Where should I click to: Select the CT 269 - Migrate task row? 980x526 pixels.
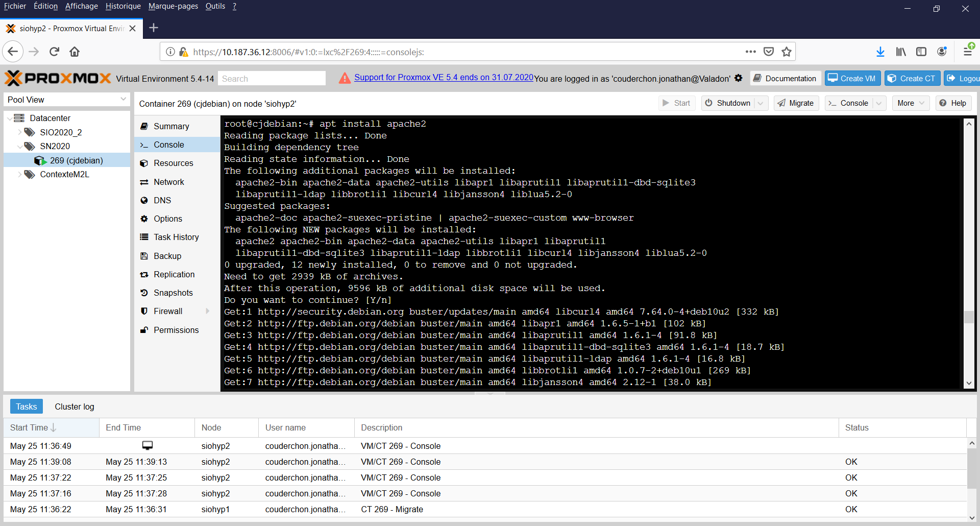(485, 509)
